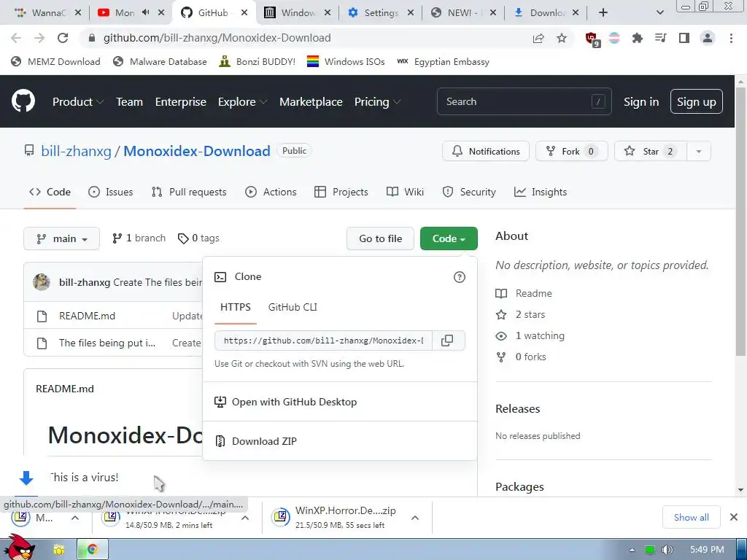Open the main branch dropdown
The width and height of the screenshot is (747, 560).
[61, 238]
